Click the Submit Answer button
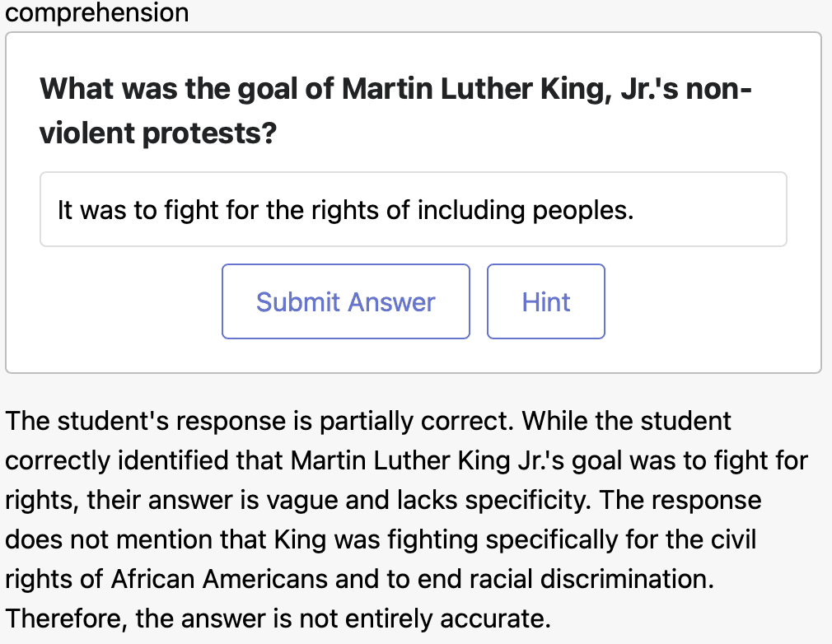Screen dimensions: 832x644 pos(345,301)
